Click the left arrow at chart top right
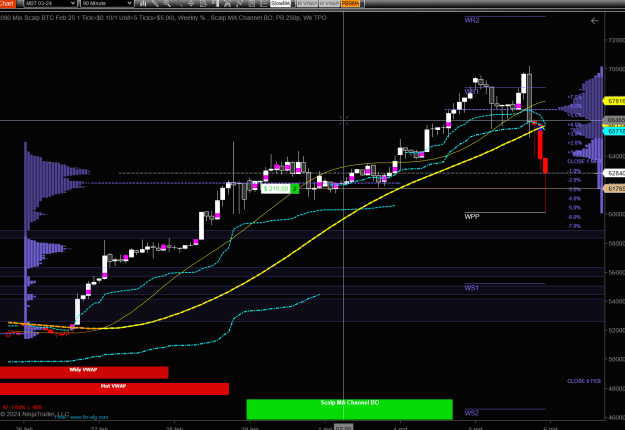This screenshot has height=430, width=625. [594, 21]
